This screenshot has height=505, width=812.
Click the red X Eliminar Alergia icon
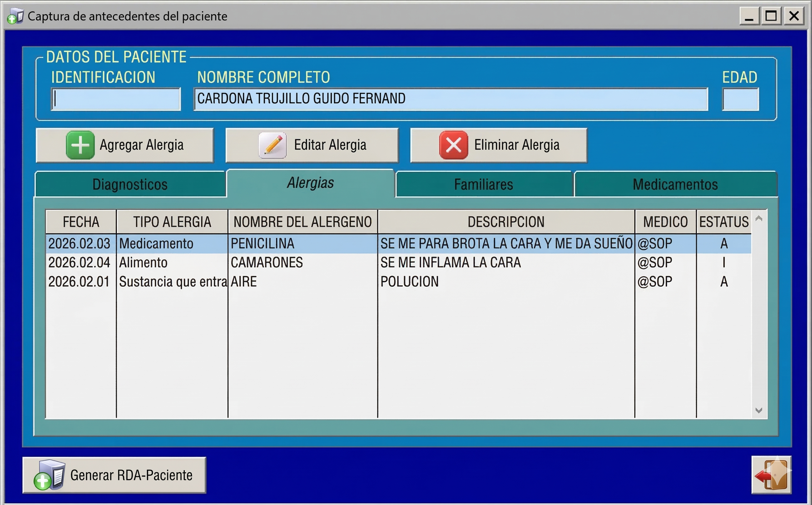[453, 145]
